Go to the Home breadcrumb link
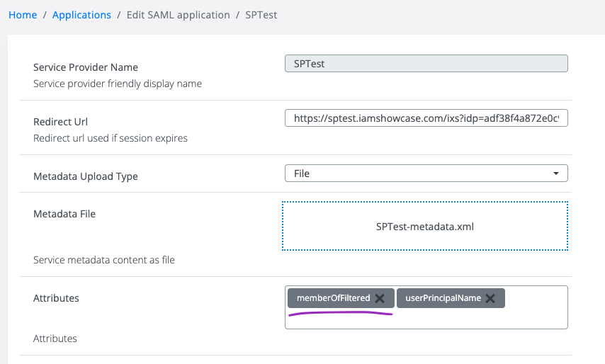The height and width of the screenshot is (364, 605). click(23, 15)
